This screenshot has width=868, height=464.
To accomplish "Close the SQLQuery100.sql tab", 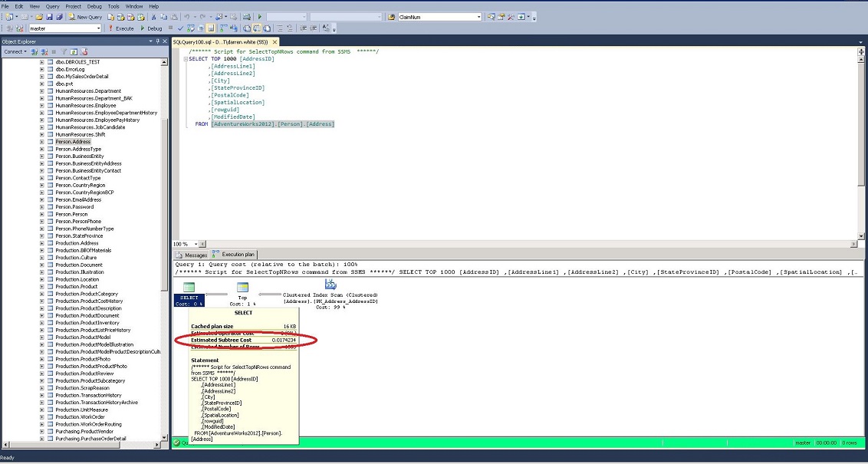I will 275,42.
